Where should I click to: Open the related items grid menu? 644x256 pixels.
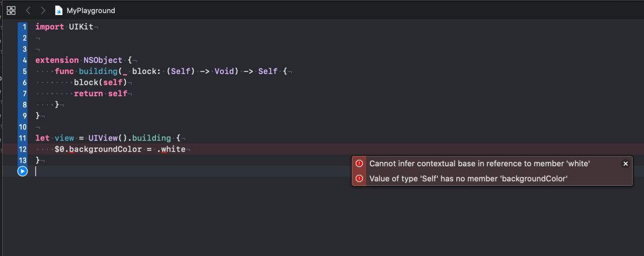click(11, 10)
